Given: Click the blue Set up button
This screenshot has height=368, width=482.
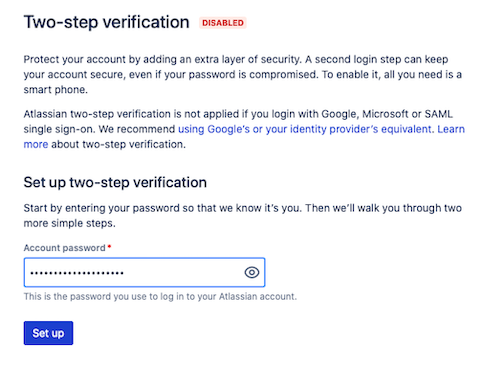Looking at the screenshot, I should 48,333.
